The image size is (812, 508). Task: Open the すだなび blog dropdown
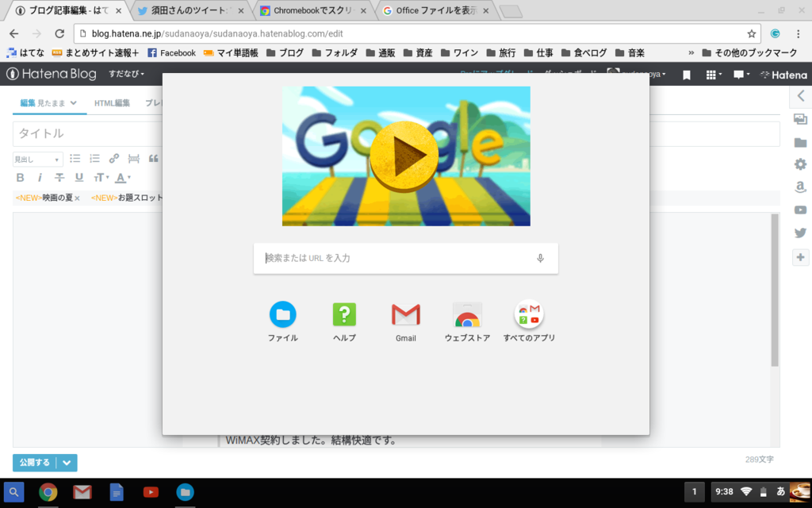126,74
